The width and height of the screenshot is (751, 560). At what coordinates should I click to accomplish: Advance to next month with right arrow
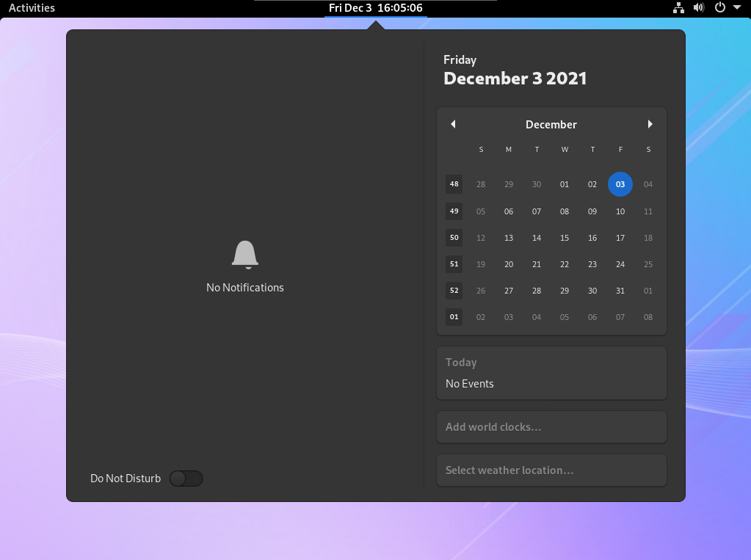650,124
